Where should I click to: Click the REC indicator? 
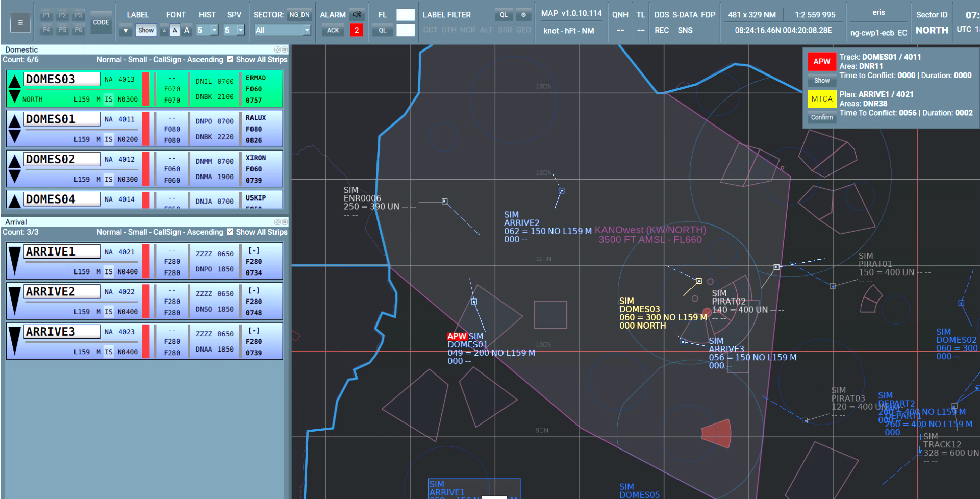(662, 30)
